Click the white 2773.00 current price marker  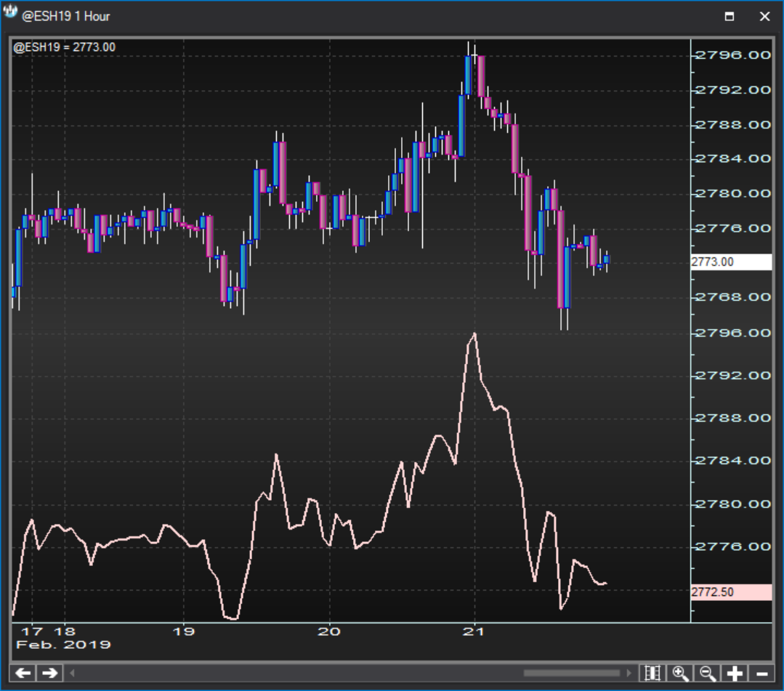pyautogui.click(x=731, y=262)
